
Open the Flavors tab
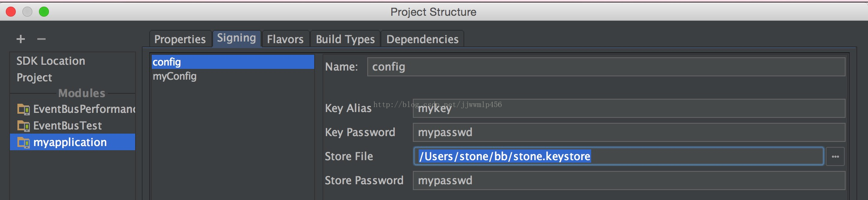coord(285,39)
